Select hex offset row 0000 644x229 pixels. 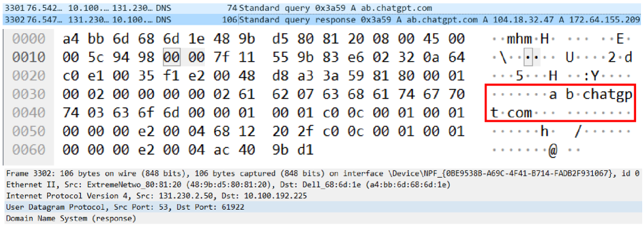click(29, 39)
